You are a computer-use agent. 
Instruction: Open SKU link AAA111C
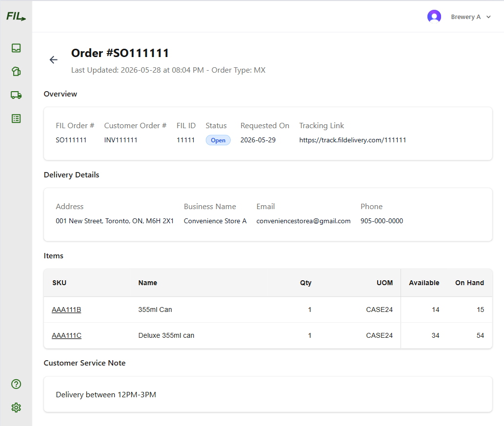[x=66, y=335]
